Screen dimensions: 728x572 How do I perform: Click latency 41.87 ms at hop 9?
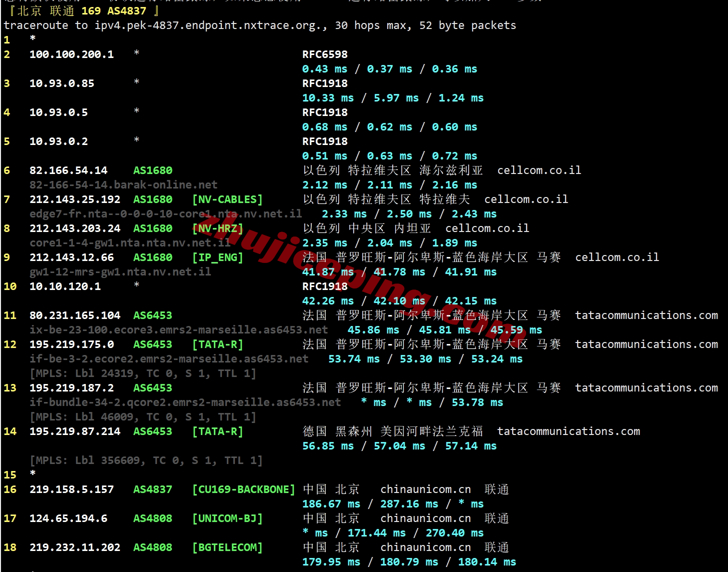[328, 272]
